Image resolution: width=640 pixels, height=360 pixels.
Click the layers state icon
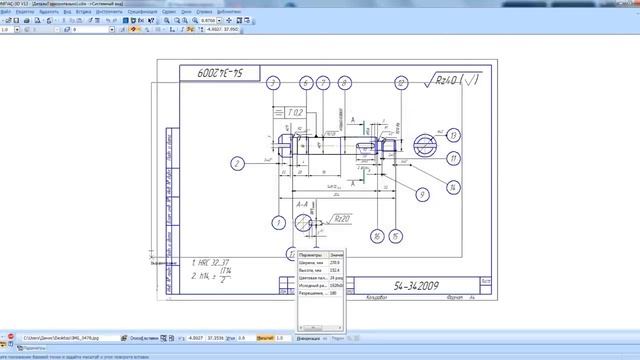[67, 29]
